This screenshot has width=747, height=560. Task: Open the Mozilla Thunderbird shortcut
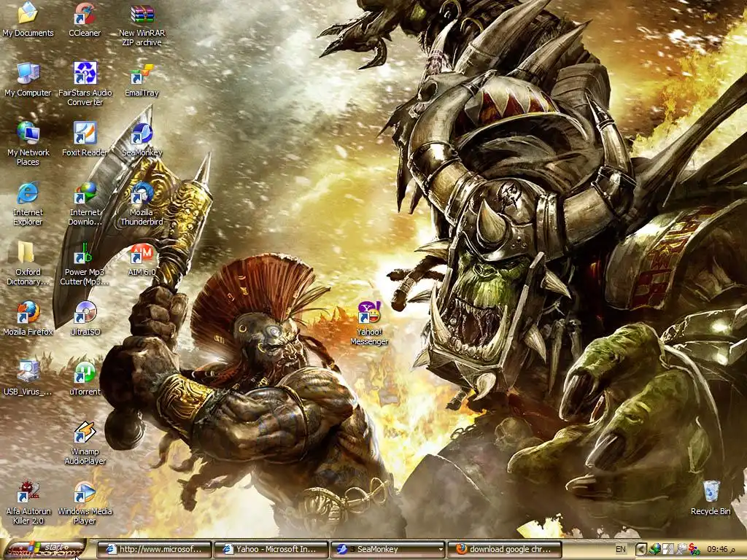tap(142, 204)
